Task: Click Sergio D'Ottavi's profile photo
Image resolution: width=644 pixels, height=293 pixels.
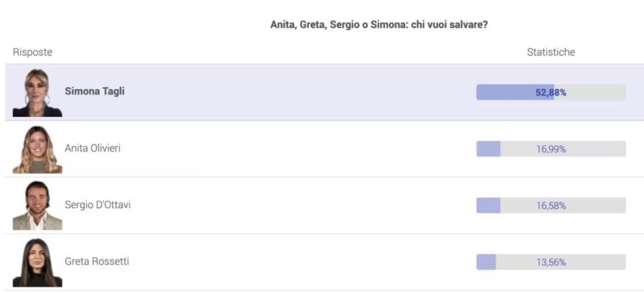Action: [x=37, y=206]
